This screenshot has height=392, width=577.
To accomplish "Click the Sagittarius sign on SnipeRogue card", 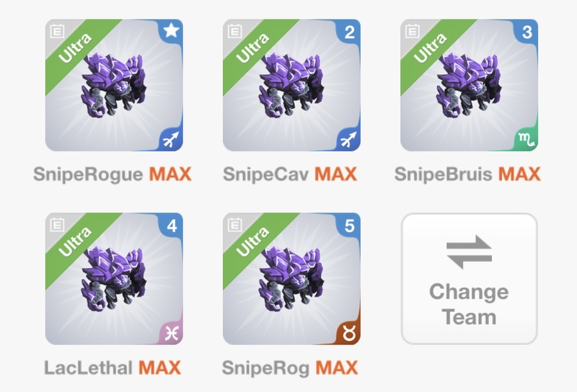I will (171, 139).
